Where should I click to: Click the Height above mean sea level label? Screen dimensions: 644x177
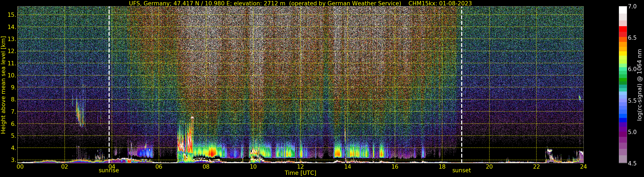[3, 85]
